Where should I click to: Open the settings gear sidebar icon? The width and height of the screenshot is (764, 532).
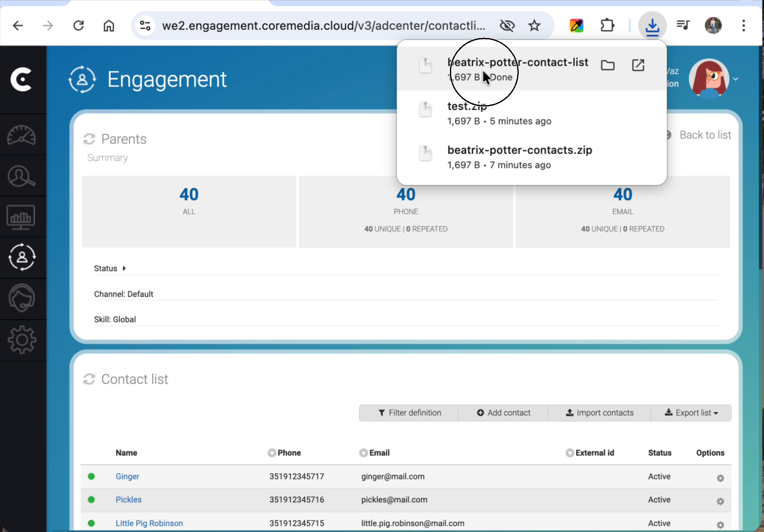pos(22,340)
